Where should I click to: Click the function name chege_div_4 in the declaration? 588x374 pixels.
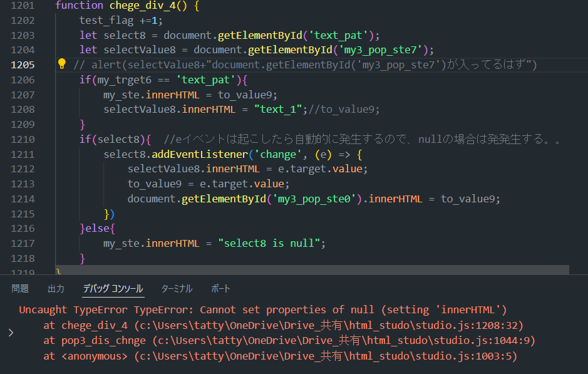[143, 6]
